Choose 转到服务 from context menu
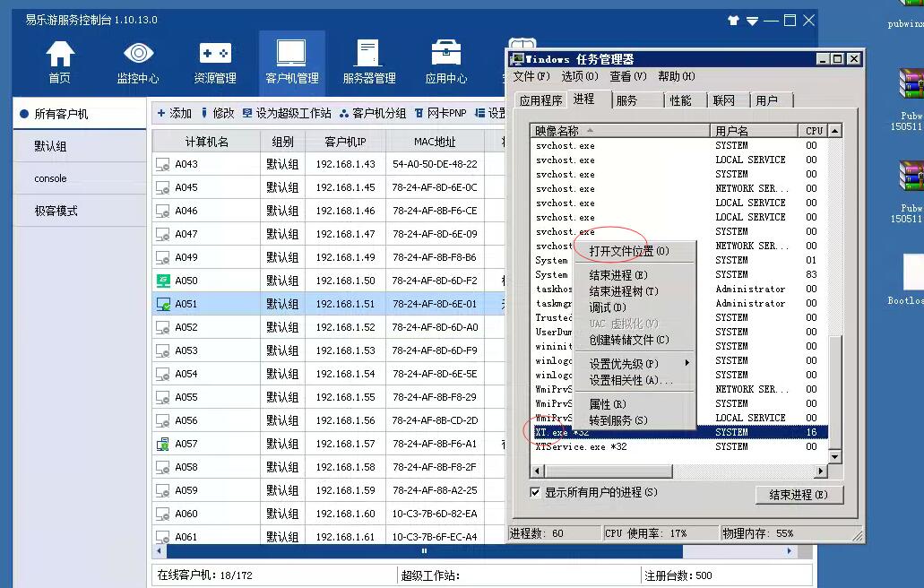Image resolution: width=924 pixels, height=588 pixels. click(635, 420)
